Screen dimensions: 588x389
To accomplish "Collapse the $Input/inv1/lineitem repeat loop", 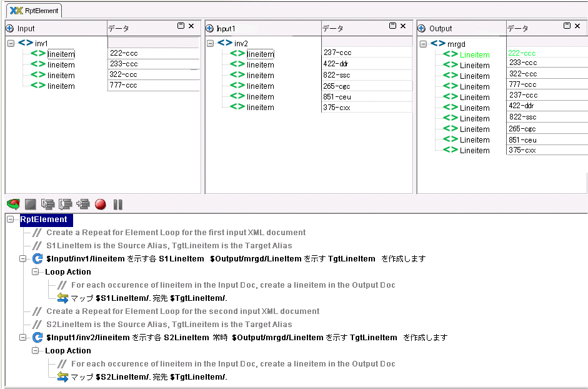I will [x=23, y=259].
